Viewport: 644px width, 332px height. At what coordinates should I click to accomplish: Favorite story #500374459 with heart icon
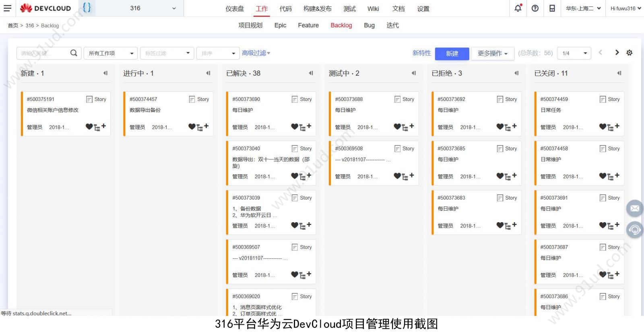(603, 127)
